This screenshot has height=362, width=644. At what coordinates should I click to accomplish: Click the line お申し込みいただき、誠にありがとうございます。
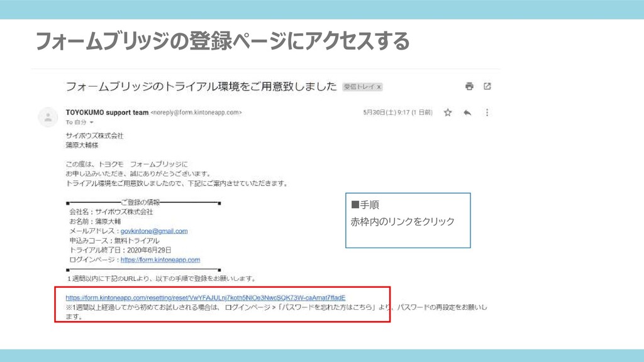pos(138,174)
